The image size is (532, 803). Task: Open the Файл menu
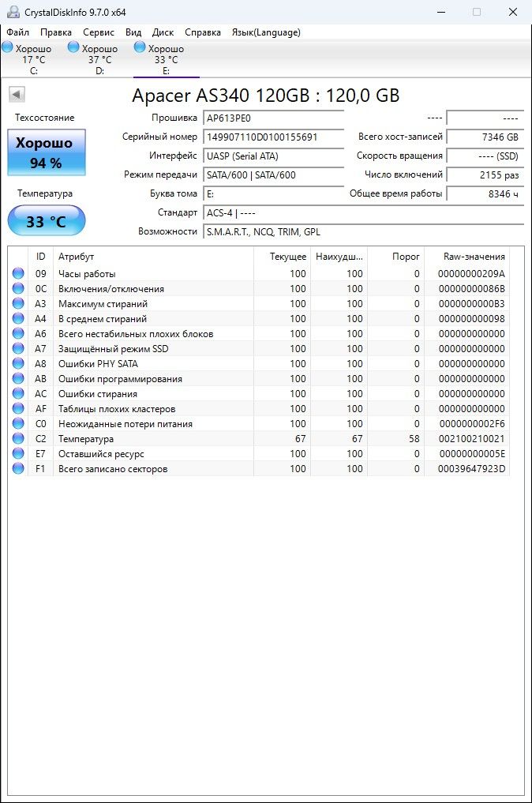pos(18,32)
